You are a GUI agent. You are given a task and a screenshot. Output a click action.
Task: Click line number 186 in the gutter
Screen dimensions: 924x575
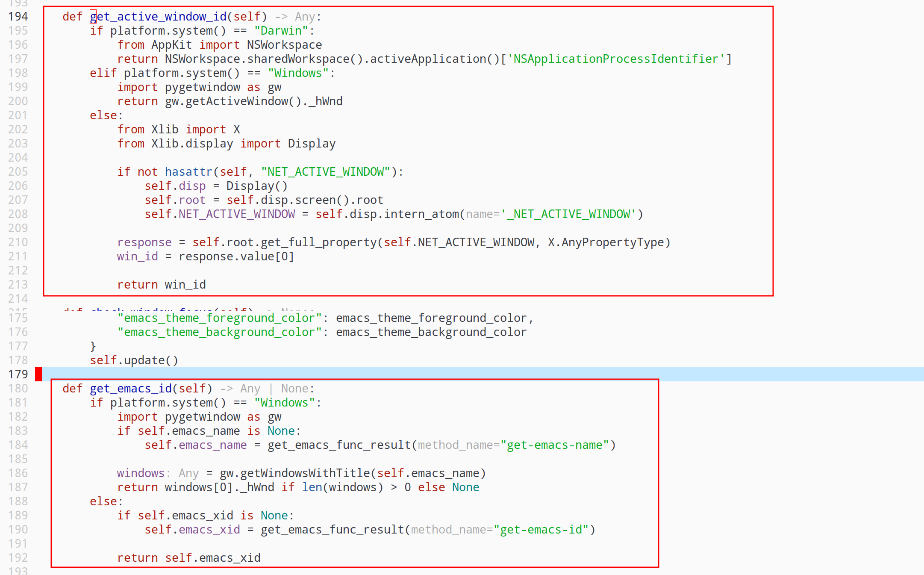pyautogui.click(x=18, y=473)
